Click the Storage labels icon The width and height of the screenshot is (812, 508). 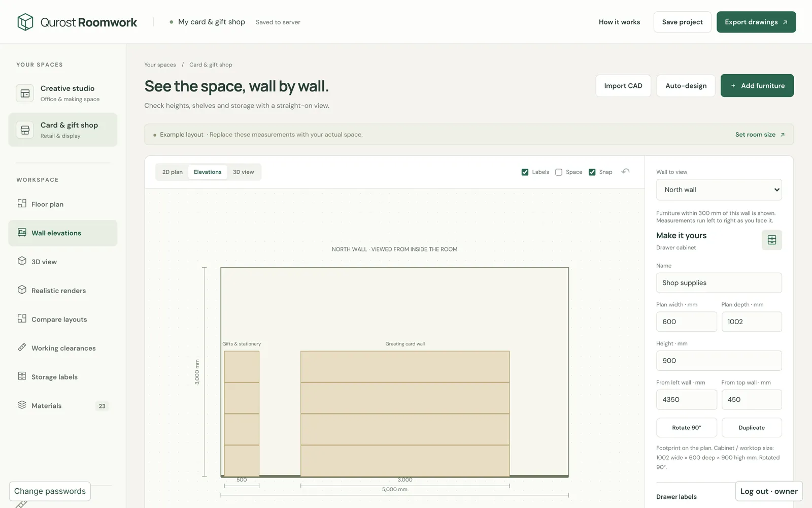click(x=22, y=376)
